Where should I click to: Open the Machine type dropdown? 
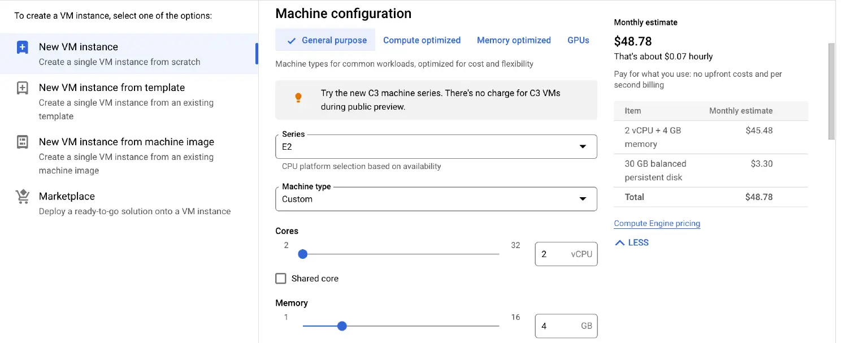coord(583,199)
